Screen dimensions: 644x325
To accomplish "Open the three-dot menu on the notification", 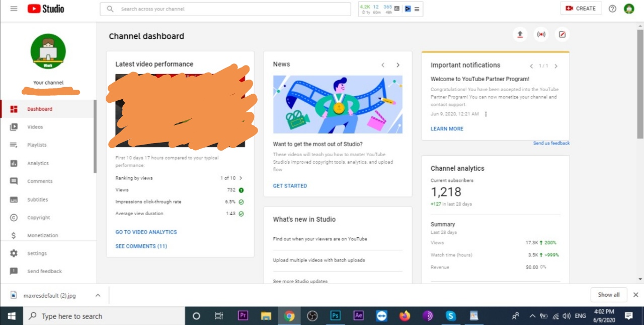I will [486, 114].
